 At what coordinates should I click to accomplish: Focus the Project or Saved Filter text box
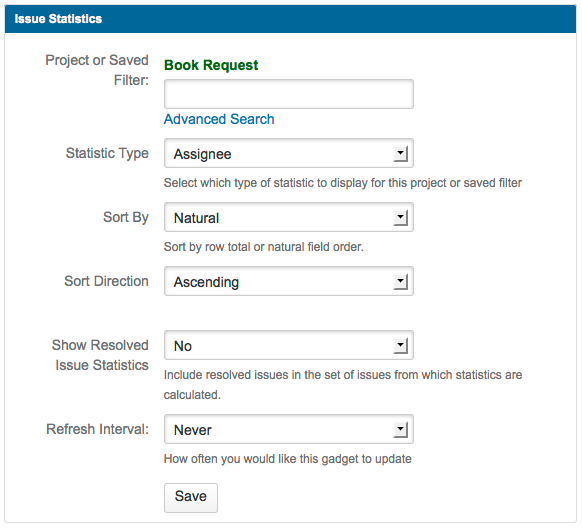coord(289,94)
